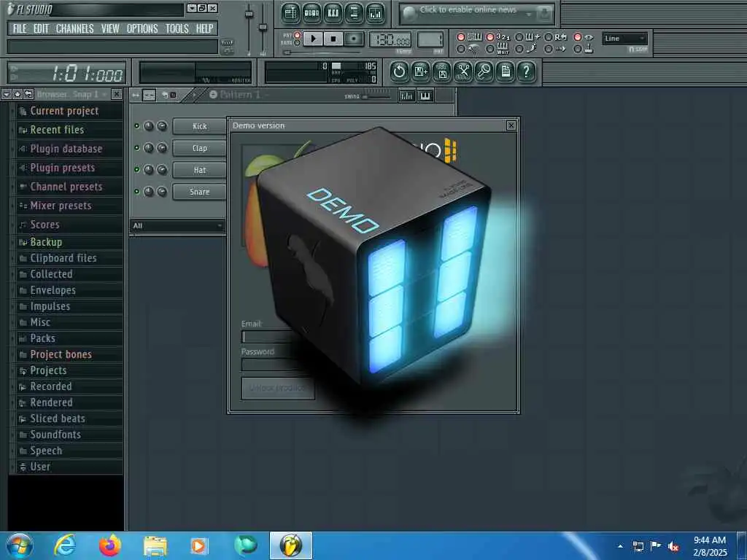The image size is (747, 560).
Task: Click the browser collapse up-arrow icon
Action: (18, 94)
